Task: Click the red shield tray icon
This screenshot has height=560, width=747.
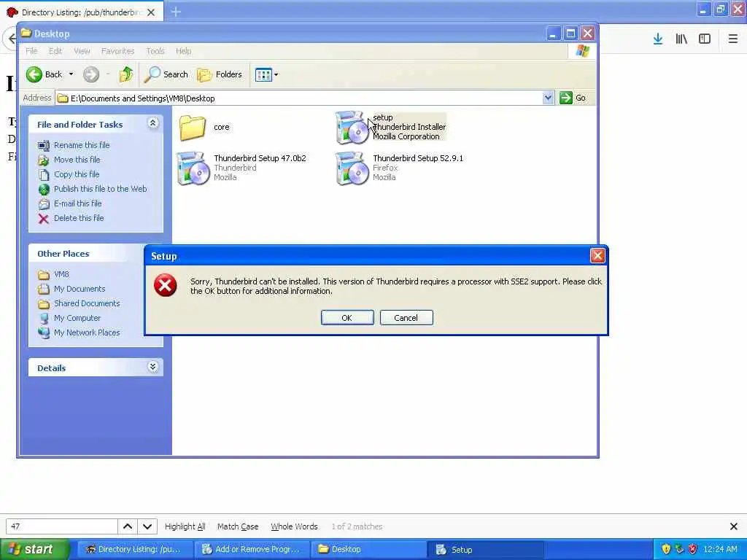Action: [x=693, y=549]
